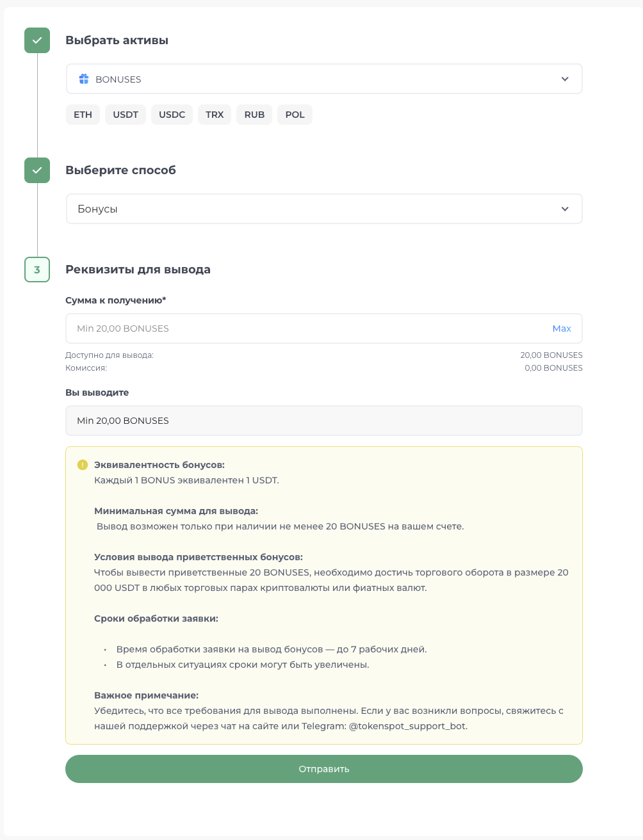Choose the POL asset chip

coord(295,115)
